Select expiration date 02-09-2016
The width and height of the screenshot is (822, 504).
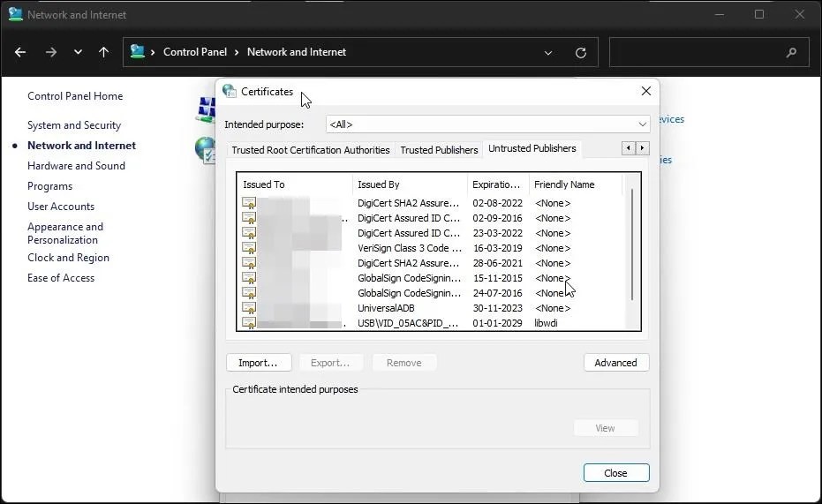pyautogui.click(x=497, y=218)
